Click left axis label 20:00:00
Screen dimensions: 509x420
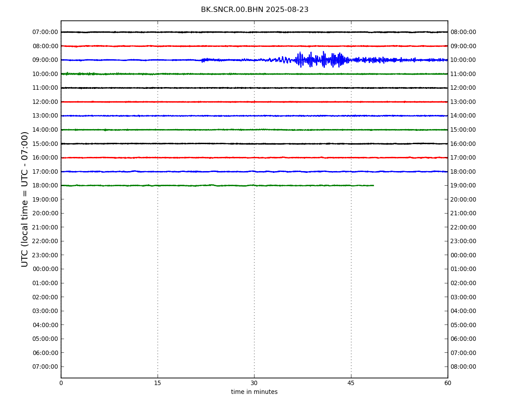[46, 214]
